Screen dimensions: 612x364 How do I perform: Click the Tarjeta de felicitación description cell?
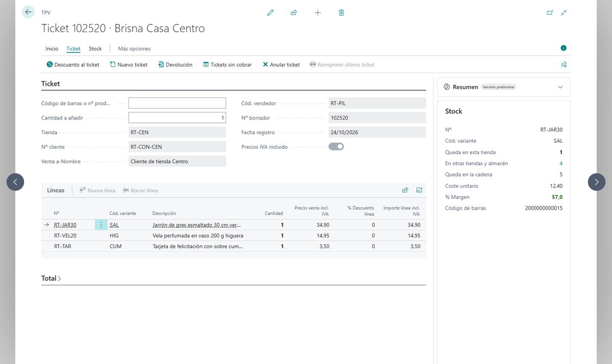198,246
